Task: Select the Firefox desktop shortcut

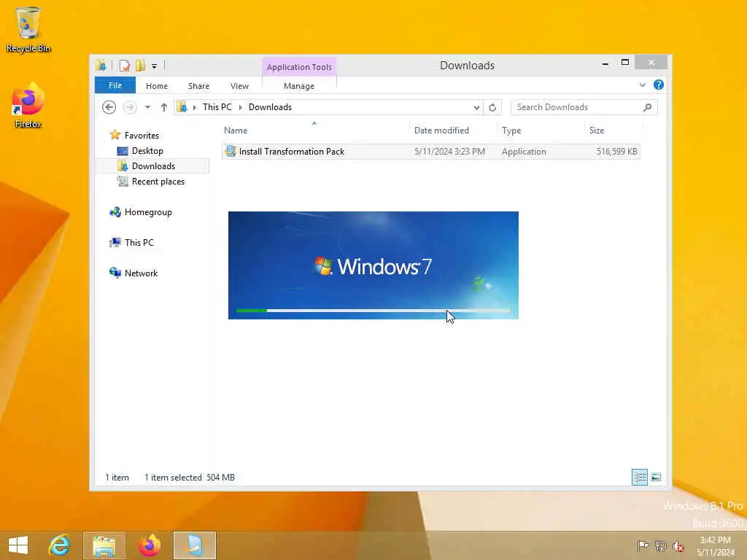Action: (28, 105)
